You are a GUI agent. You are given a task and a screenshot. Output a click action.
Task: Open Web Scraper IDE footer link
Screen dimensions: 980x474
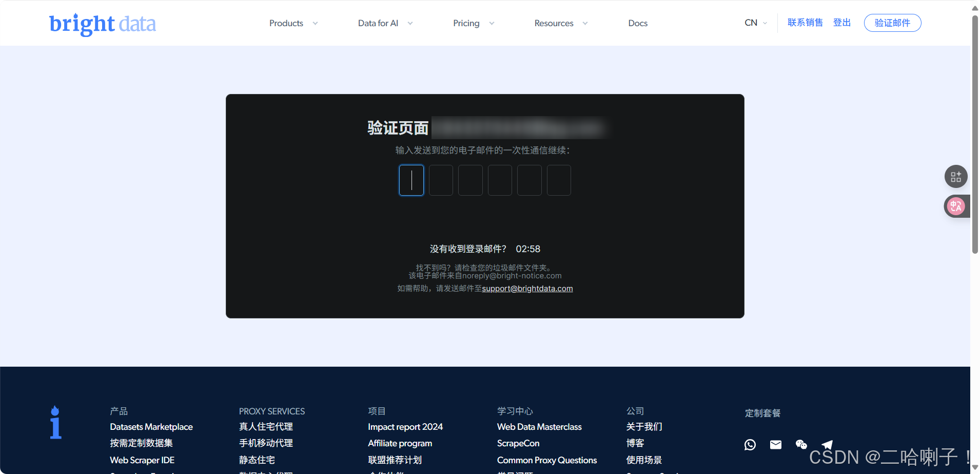(x=142, y=460)
